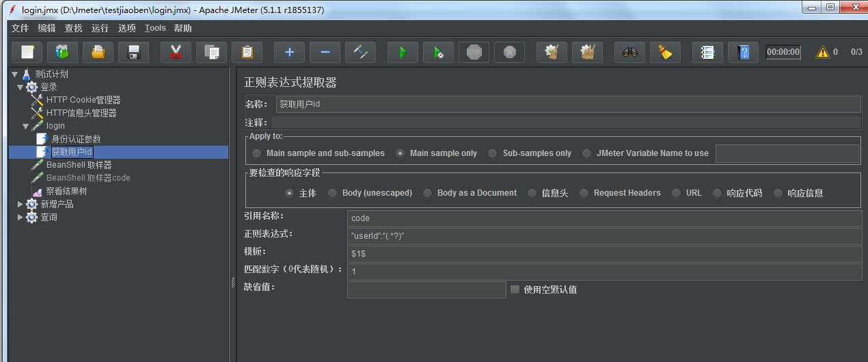868x362 pixels.
Task: Open the 文件 menu
Action: 21,28
